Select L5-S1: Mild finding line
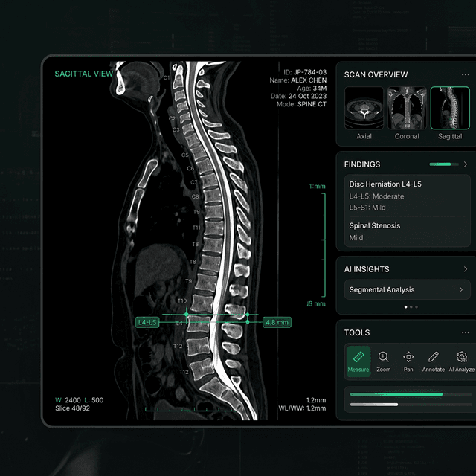 point(367,208)
